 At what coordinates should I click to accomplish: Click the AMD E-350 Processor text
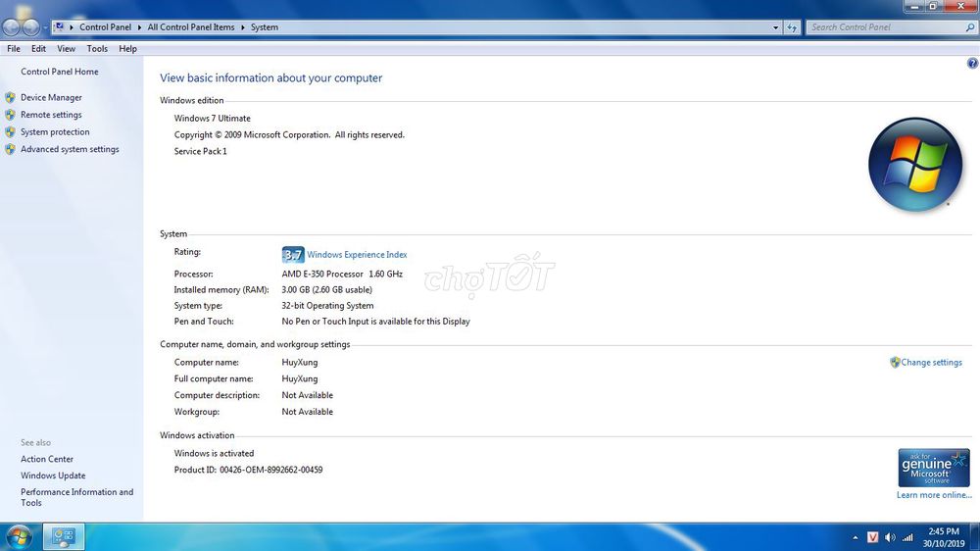click(x=342, y=274)
